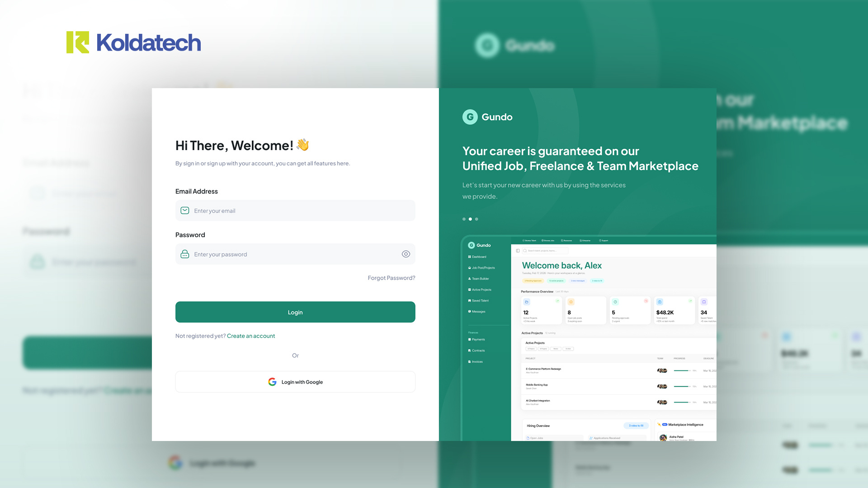Focus the Enter your password field

coord(295,254)
